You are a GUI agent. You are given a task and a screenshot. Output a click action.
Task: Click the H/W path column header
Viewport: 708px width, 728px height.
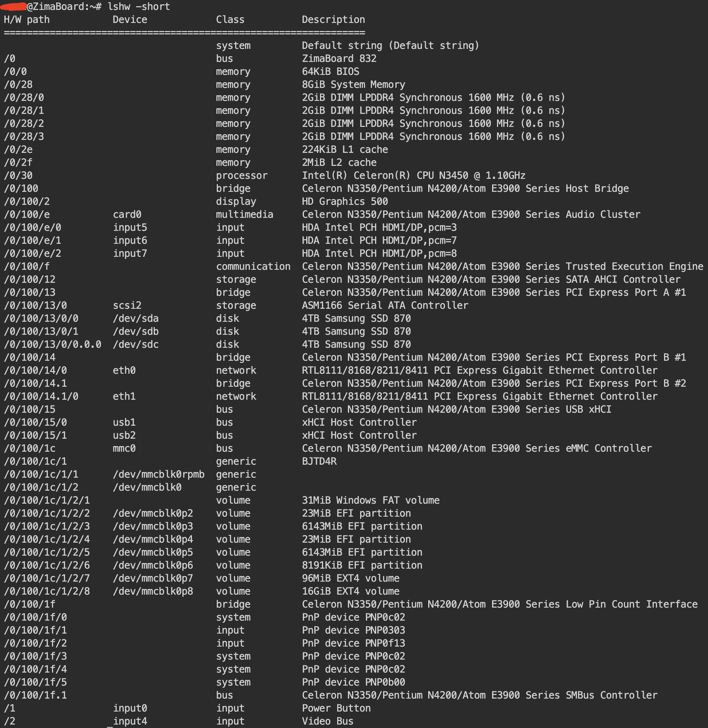(x=27, y=19)
